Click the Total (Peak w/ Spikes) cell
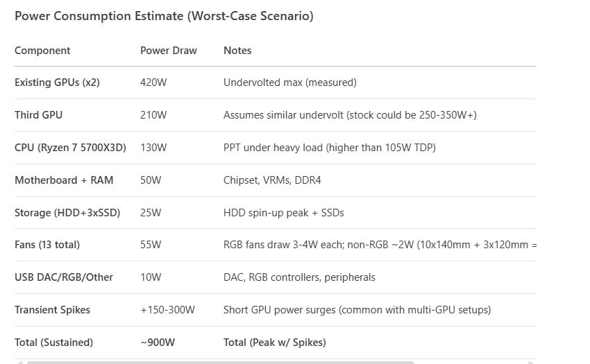590x364 pixels. click(x=275, y=343)
